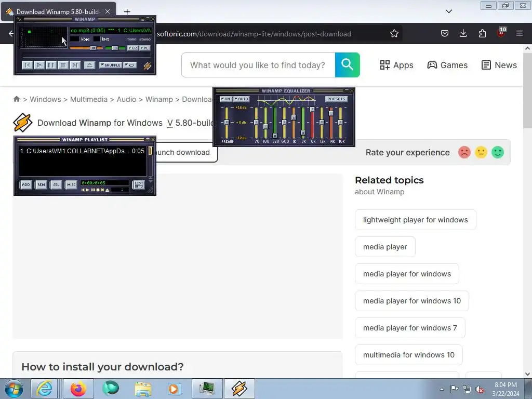The image size is (532, 399).
Task: Stop playback in Winamp main window
Action: 63,65
